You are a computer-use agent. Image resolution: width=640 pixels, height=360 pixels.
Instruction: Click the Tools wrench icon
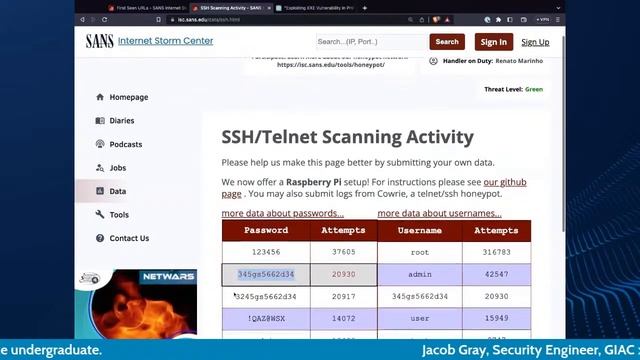(x=100, y=214)
